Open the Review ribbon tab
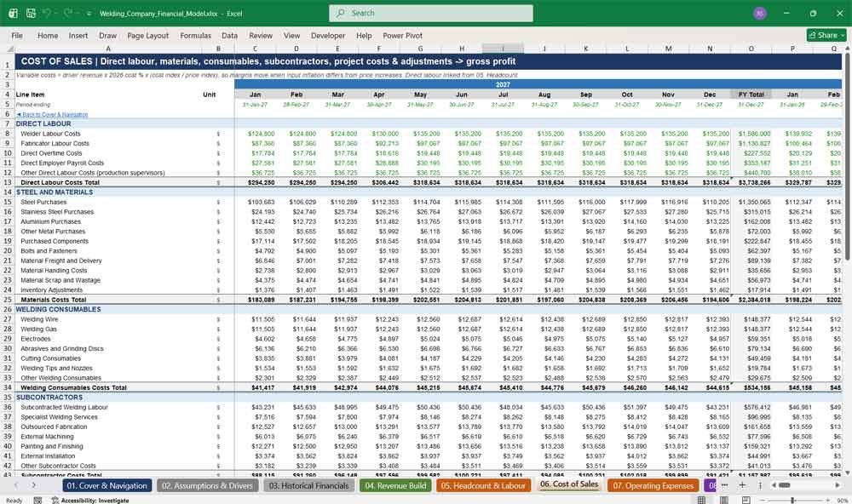 tap(261, 35)
